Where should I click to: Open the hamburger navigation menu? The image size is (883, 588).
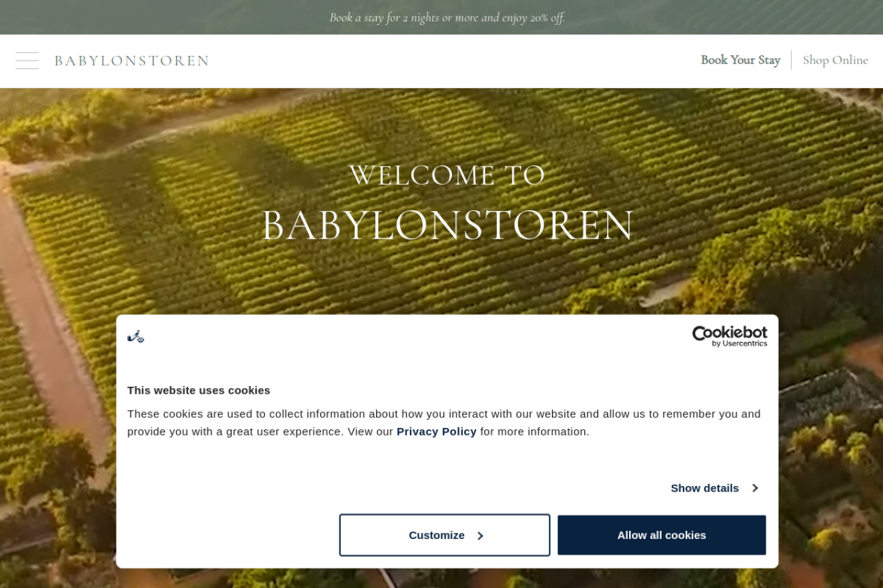tap(27, 61)
